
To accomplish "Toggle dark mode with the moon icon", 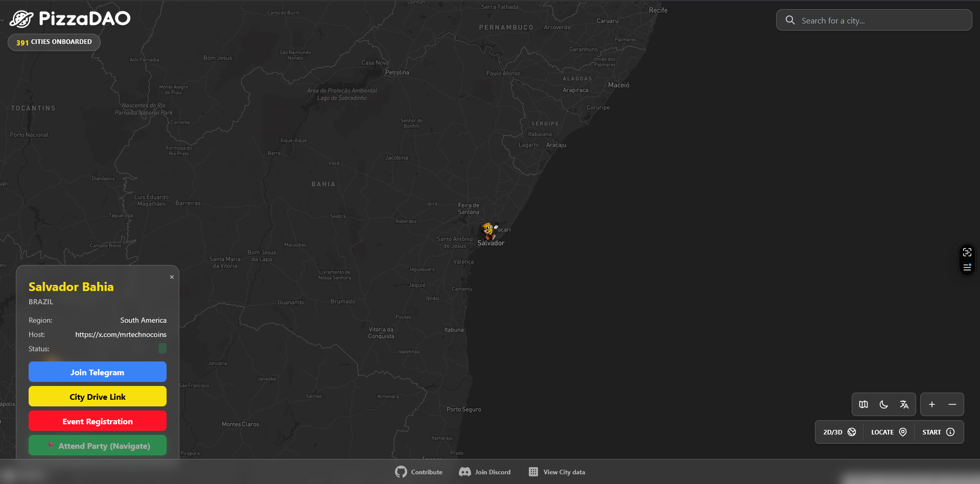I will pos(883,404).
